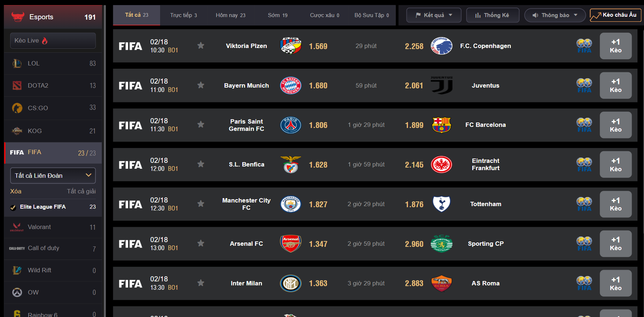Click the Xóa filter link
Viewport: 644px width, 317px height.
[16, 191]
